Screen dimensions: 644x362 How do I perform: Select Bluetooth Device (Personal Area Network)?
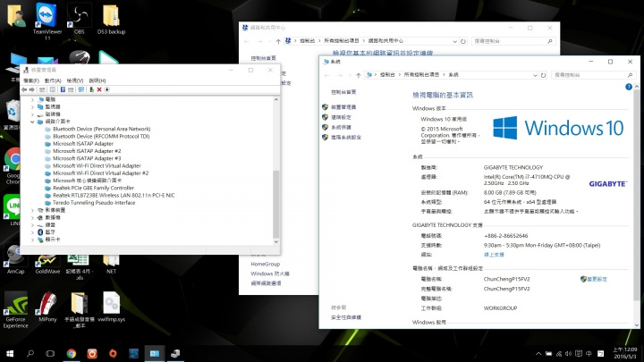pyautogui.click(x=101, y=129)
